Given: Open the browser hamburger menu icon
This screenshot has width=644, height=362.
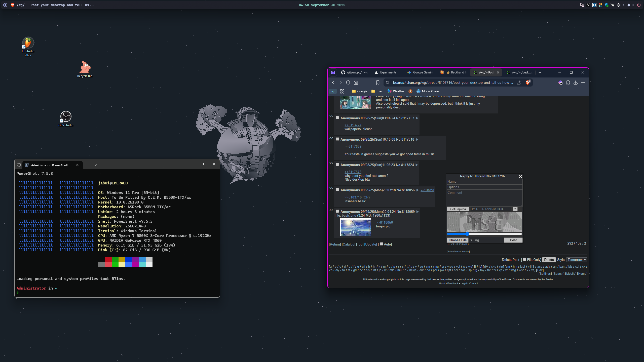Looking at the screenshot, I should [x=583, y=83].
